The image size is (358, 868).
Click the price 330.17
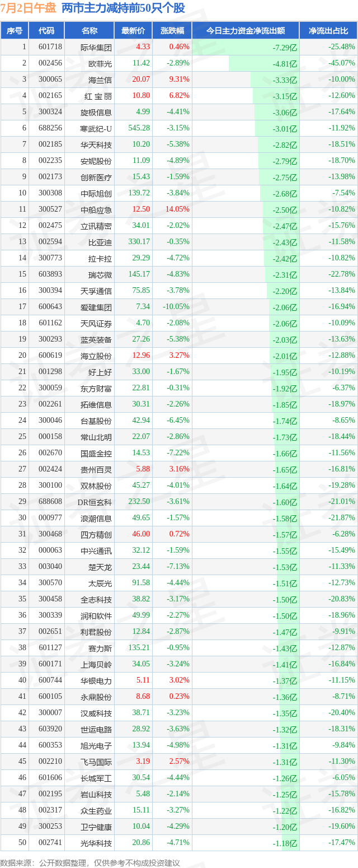coord(139,242)
